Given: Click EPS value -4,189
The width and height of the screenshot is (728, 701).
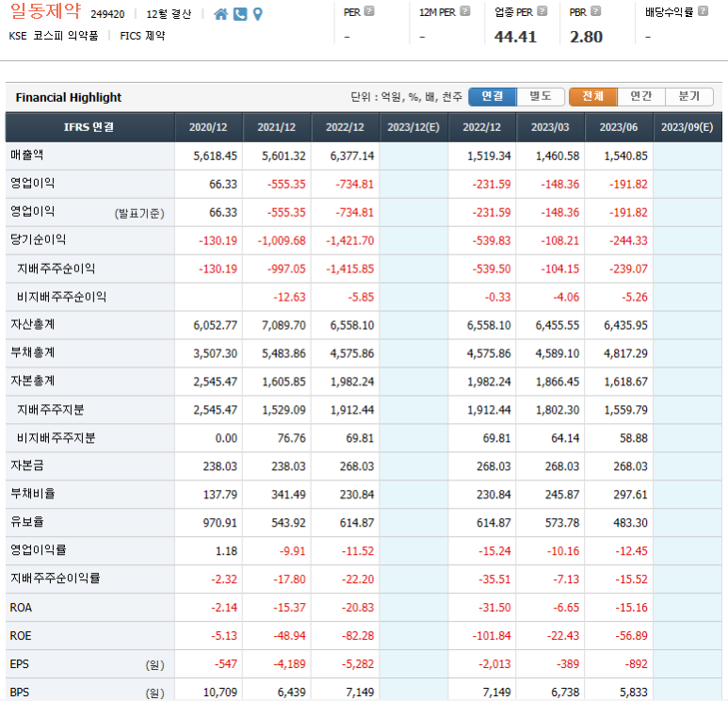Looking at the screenshot, I should 289,664.
